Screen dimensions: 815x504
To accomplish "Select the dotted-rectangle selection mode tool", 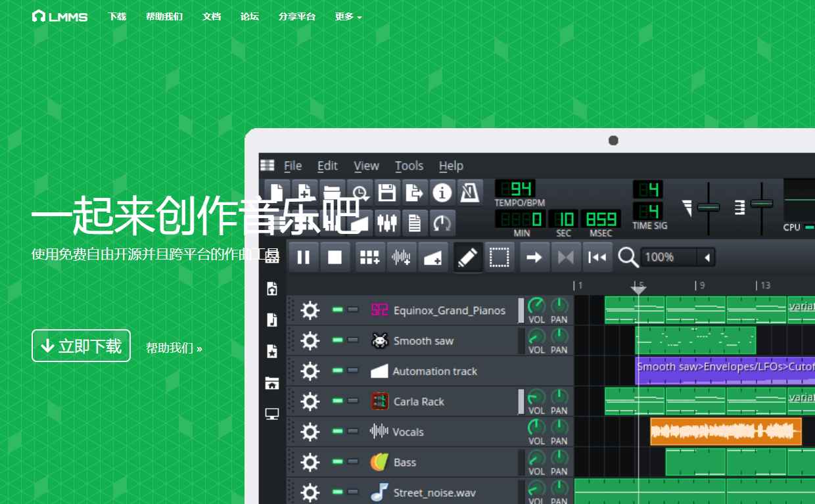I will click(x=500, y=257).
